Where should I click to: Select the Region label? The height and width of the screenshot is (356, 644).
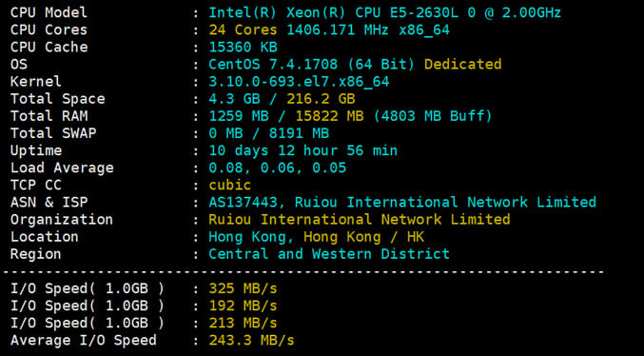(x=36, y=254)
